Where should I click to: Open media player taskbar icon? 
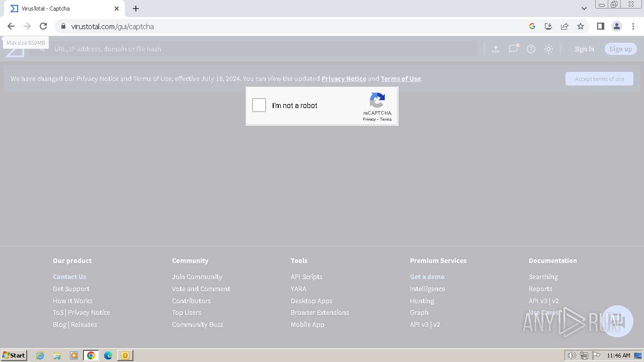(x=74, y=355)
